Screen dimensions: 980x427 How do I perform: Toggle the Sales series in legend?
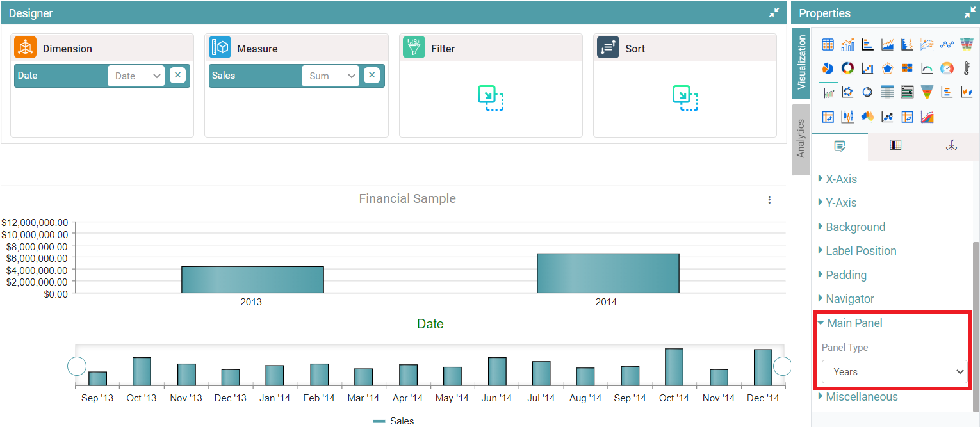click(x=394, y=421)
